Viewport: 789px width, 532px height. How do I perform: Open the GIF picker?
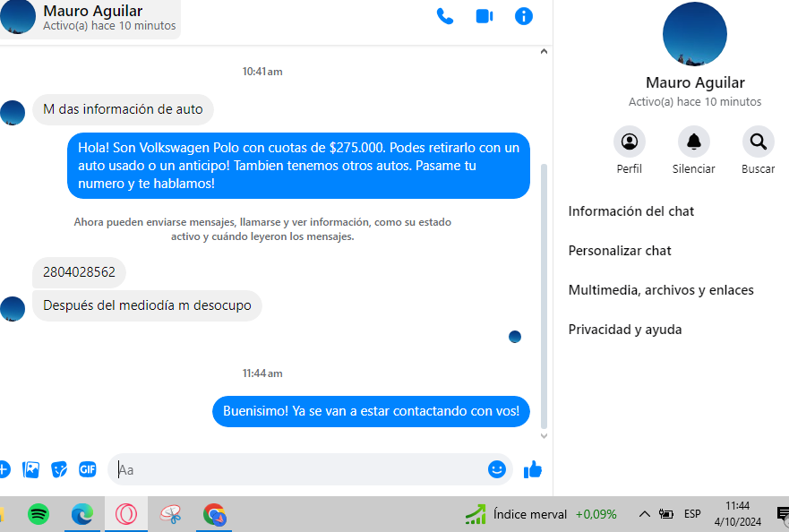point(87,469)
